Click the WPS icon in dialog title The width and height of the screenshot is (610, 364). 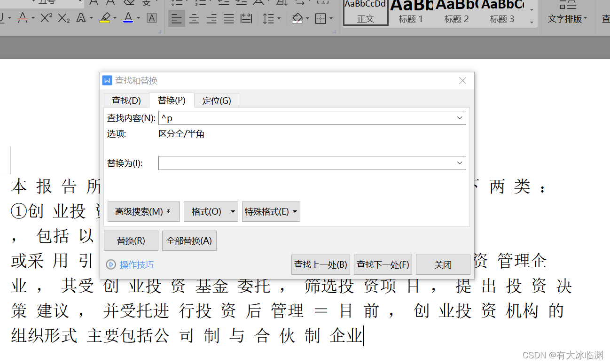(108, 80)
